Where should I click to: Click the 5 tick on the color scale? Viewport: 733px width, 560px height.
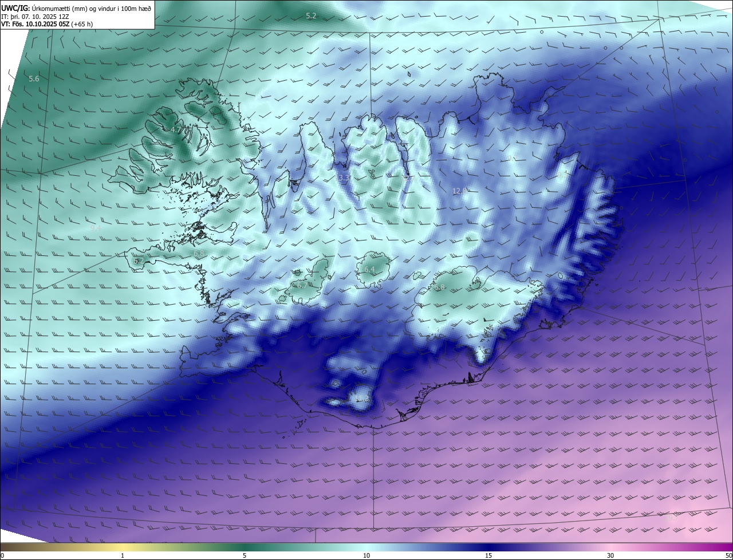click(x=245, y=555)
